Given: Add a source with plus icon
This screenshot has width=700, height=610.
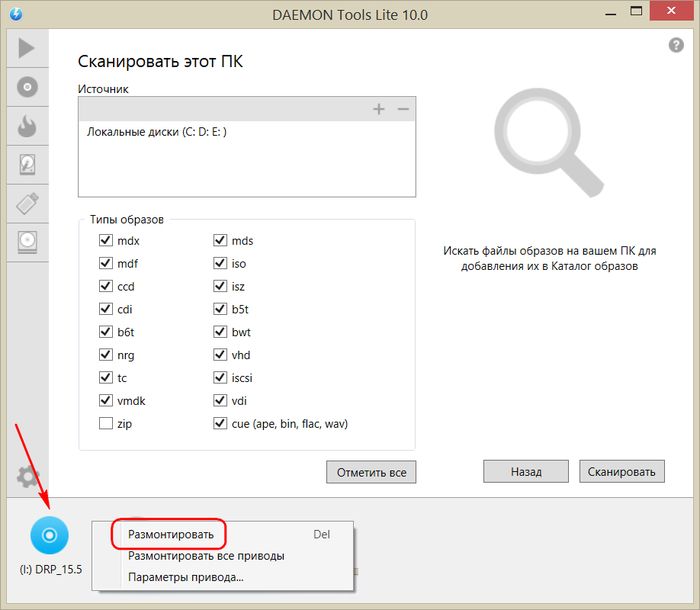Looking at the screenshot, I should 379,109.
